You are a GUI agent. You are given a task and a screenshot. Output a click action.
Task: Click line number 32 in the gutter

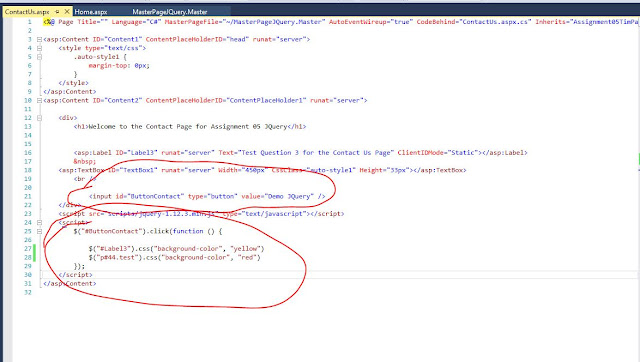tap(28, 292)
